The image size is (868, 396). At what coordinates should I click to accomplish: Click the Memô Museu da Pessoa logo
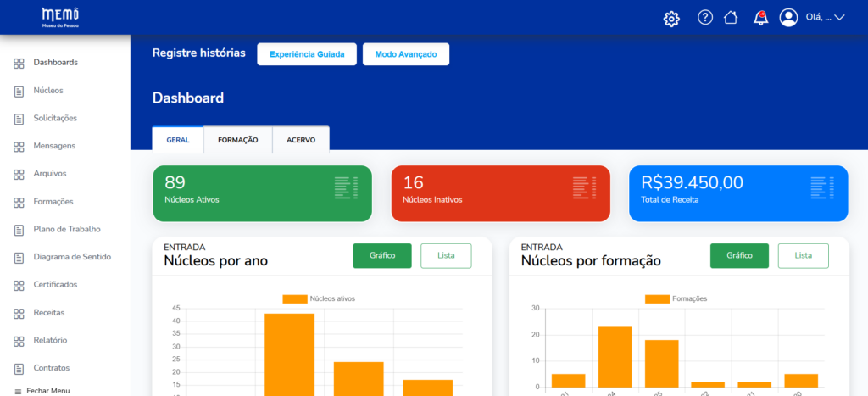[59, 17]
